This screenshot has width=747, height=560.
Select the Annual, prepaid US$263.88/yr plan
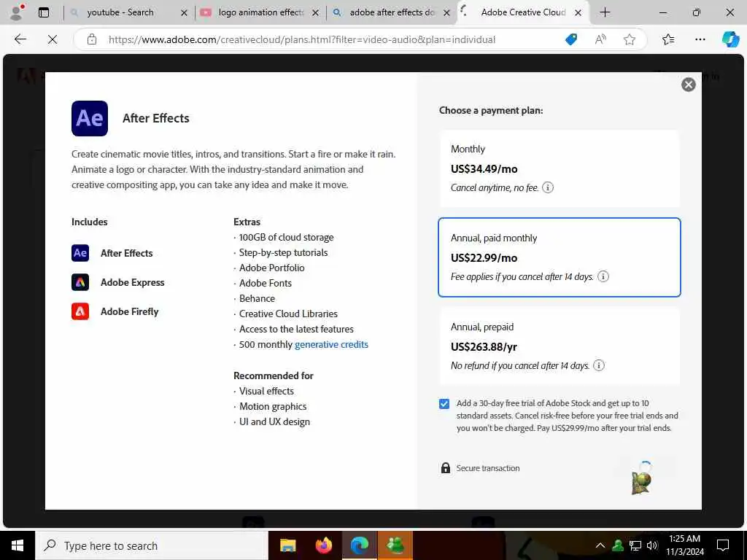[560, 346]
